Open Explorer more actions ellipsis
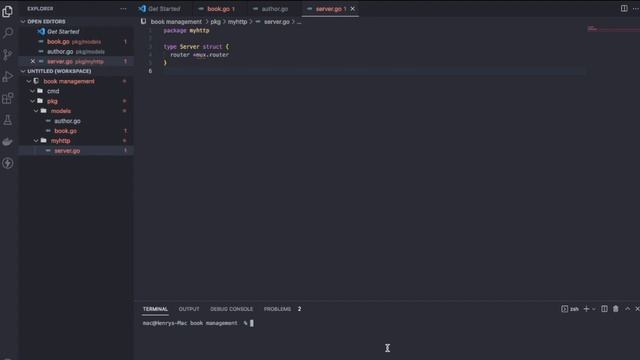This screenshot has height=360, width=640. (x=123, y=9)
